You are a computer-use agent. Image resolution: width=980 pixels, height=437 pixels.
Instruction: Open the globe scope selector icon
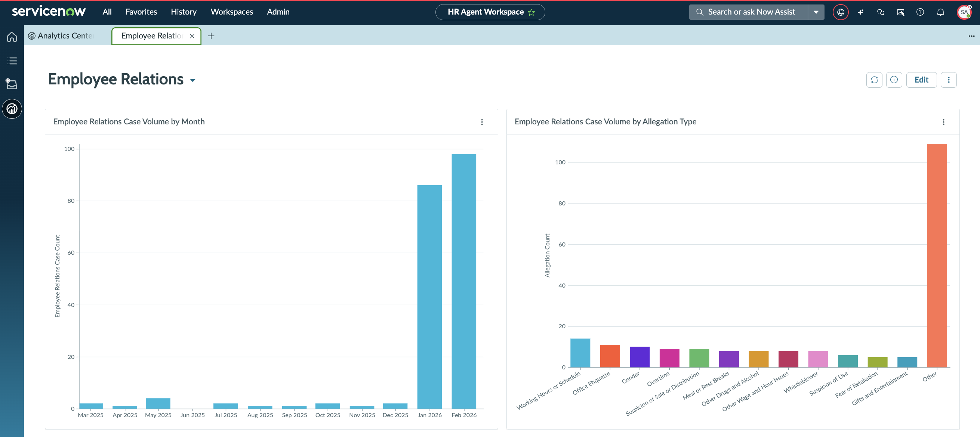tap(840, 12)
